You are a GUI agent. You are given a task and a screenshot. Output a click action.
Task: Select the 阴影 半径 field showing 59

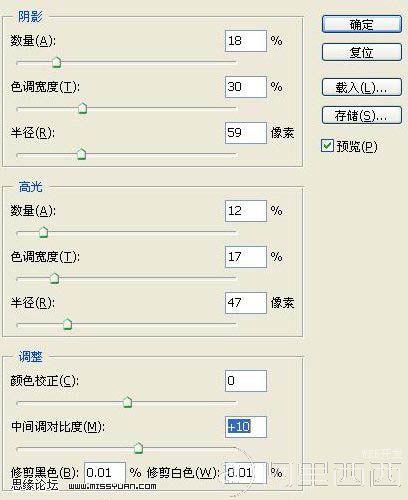[246, 133]
